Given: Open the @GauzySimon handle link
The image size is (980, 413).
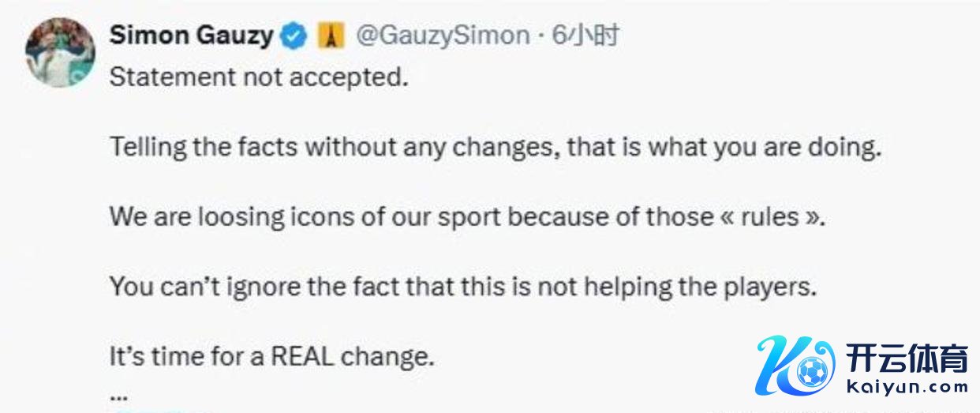Looking at the screenshot, I should (x=443, y=36).
